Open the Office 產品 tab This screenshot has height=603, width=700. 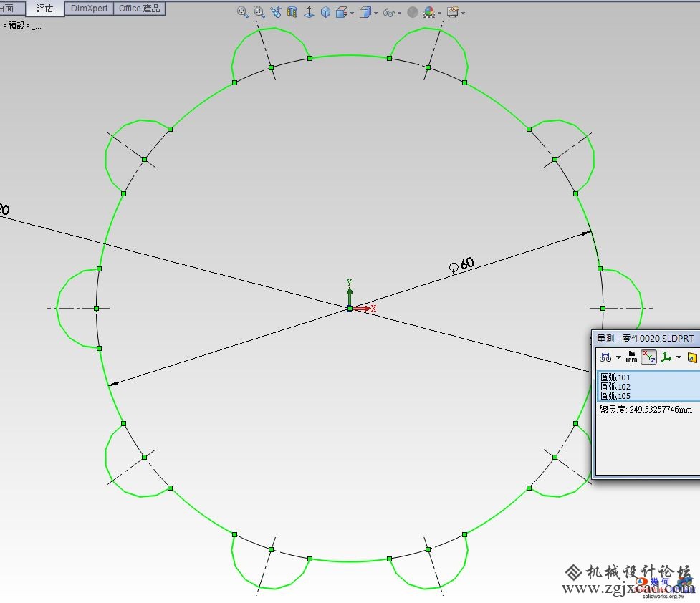pyautogui.click(x=139, y=9)
